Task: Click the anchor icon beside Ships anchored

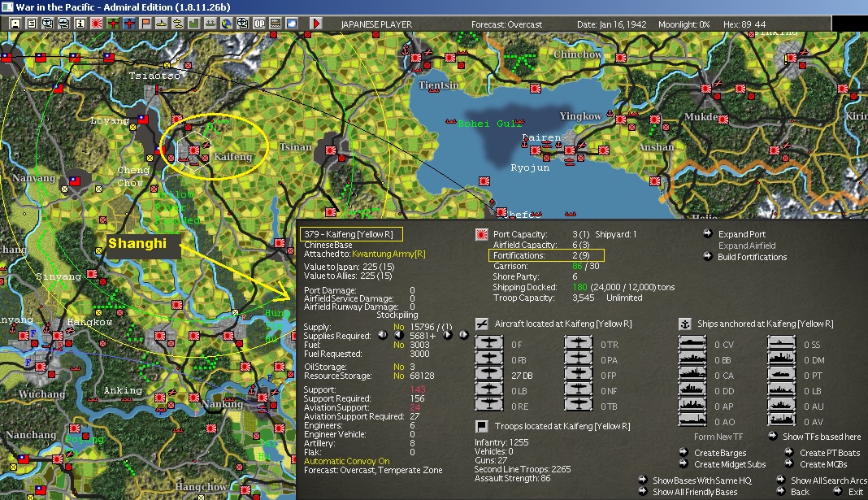Action: [x=685, y=324]
